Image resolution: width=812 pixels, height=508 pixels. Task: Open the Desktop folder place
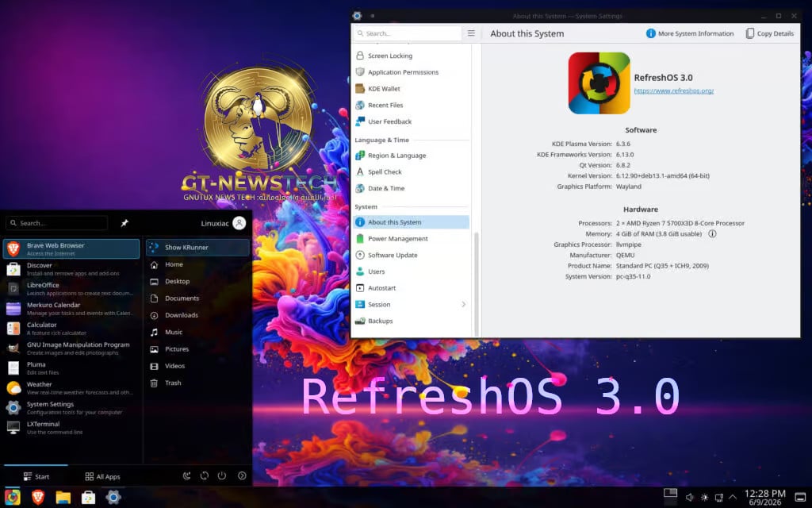pos(197,282)
